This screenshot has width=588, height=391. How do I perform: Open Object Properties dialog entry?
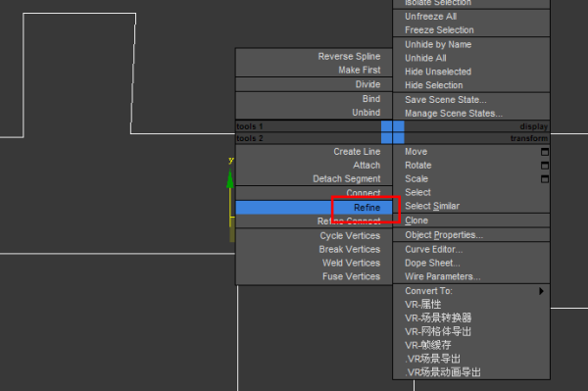(x=444, y=235)
